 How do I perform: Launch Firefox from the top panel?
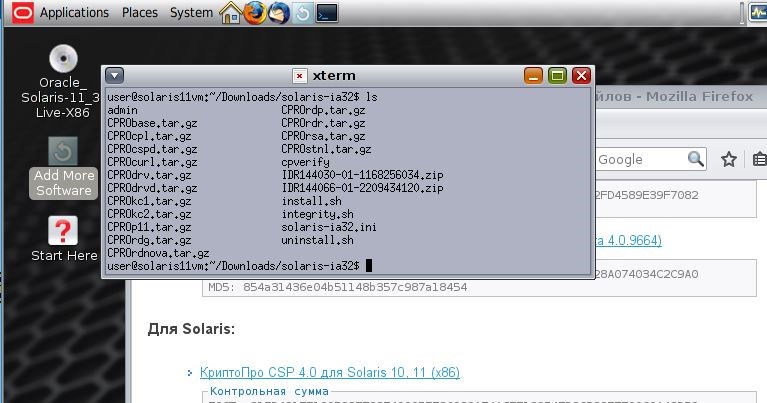pyautogui.click(x=255, y=13)
